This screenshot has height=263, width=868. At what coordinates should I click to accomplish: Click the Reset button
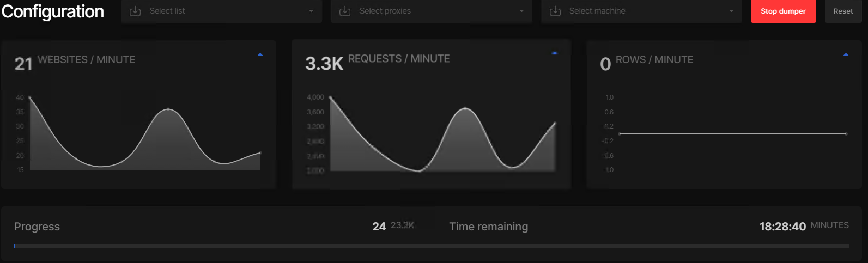843,11
